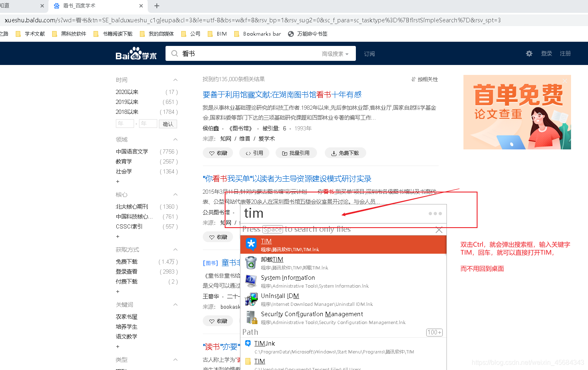Viewport: 588px width, 370px height.
Task: Collapse the 关键词 filter section
Action: pos(175,305)
